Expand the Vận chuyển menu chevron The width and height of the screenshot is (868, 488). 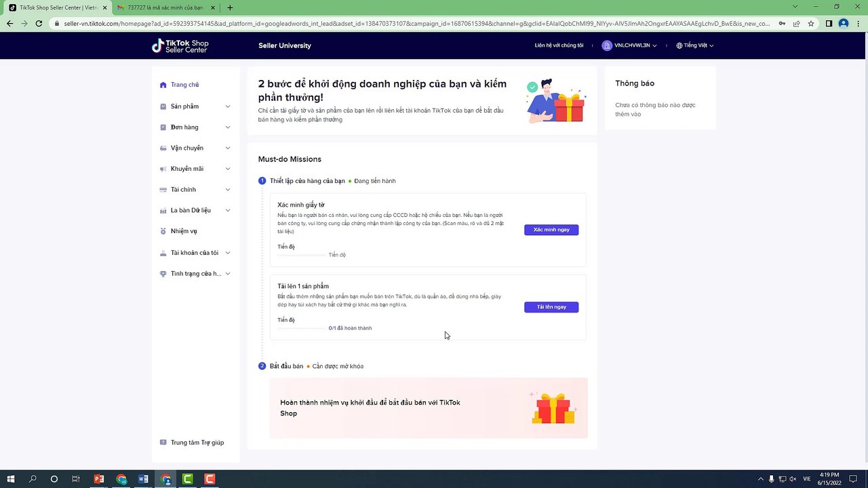[x=228, y=148]
